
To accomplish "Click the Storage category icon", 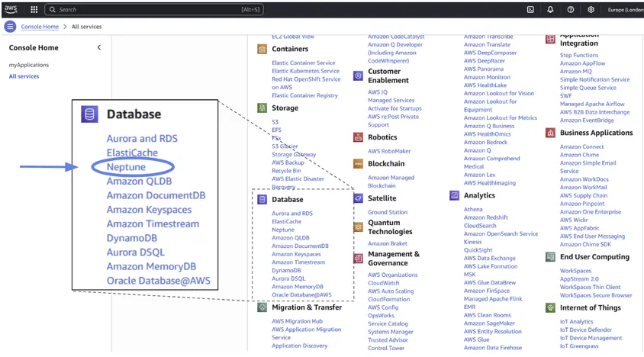I will click(x=262, y=108).
